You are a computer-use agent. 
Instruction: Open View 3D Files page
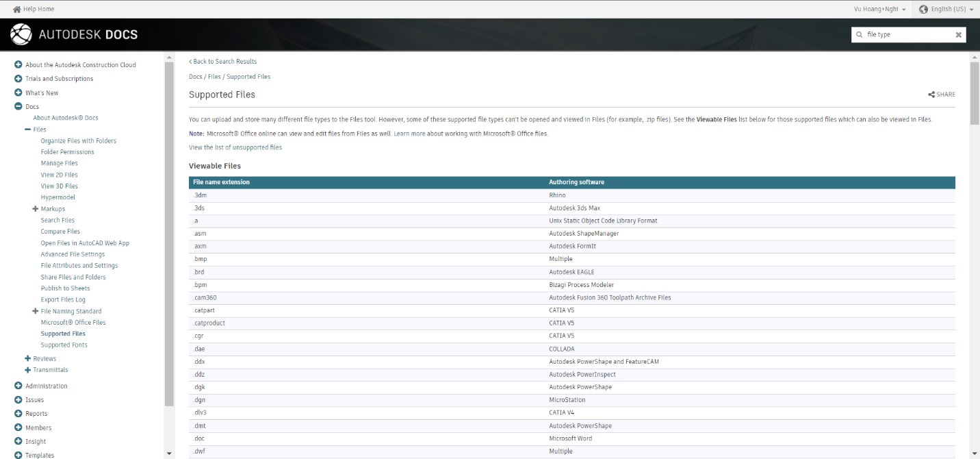pos(60,186)
